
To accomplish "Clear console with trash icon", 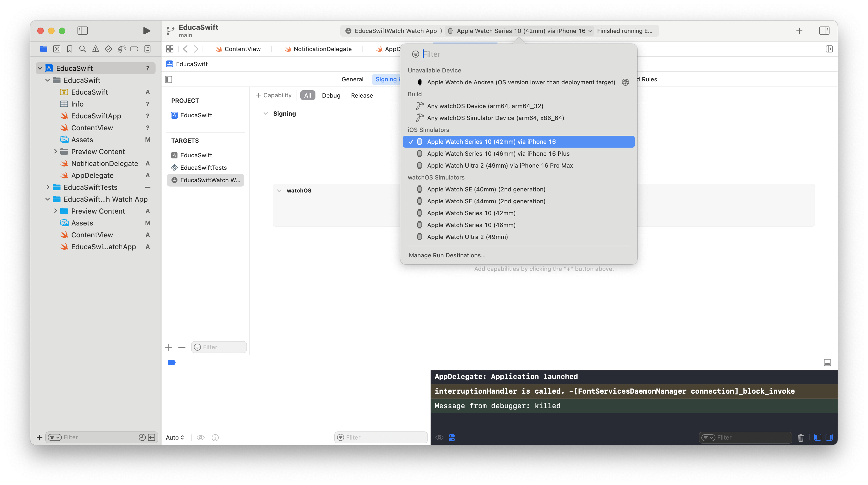I will point(800,437).
